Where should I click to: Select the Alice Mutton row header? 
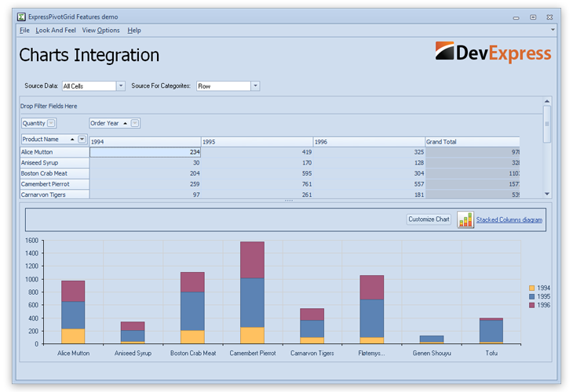(54, 152)
